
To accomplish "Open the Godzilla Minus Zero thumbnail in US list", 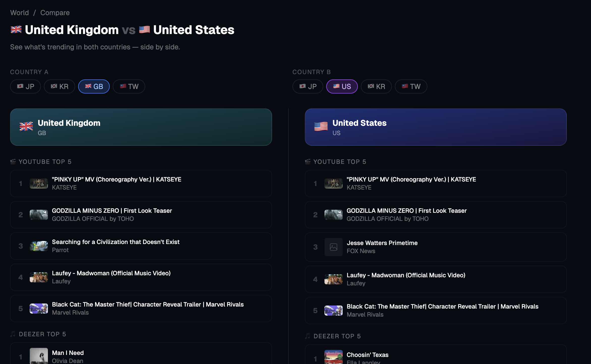I will tap(333, 215).
